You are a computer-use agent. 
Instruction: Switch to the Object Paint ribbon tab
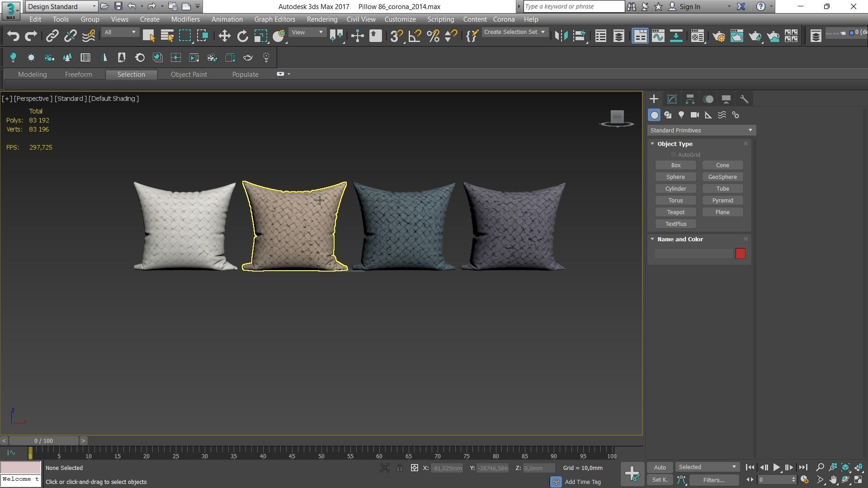[189, 75]
